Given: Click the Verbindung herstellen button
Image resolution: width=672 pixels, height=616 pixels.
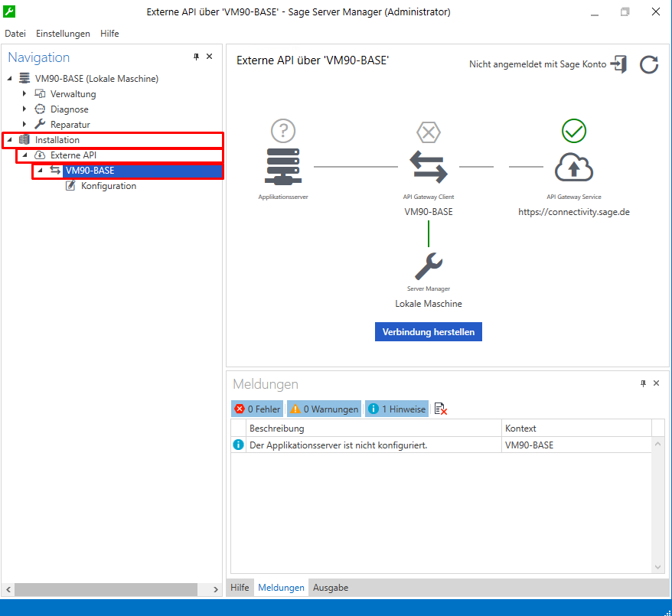Looking at the screenshot, I should coord(428,332).
